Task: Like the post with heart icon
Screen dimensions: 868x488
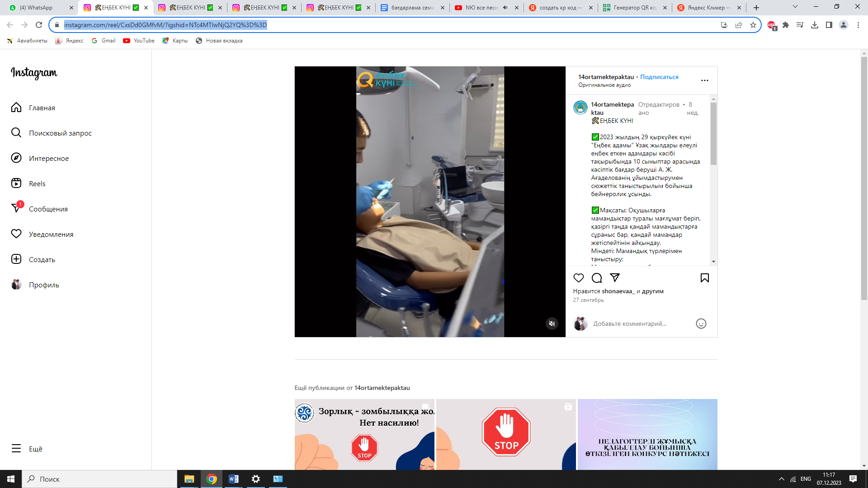Action: click(x=578, y=278)
